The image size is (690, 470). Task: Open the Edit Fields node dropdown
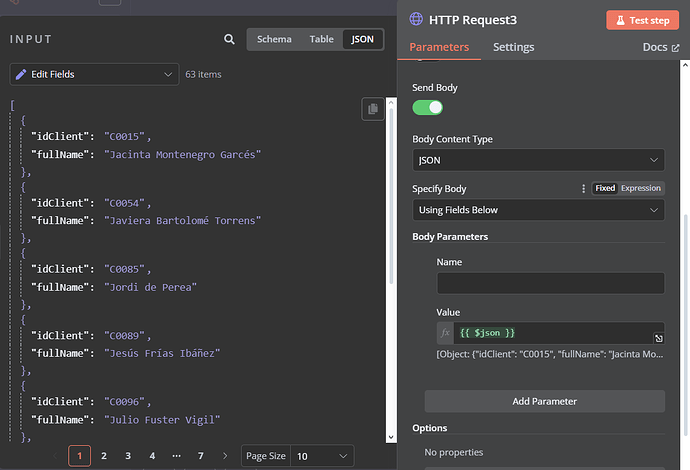click(x=94, y=74)
